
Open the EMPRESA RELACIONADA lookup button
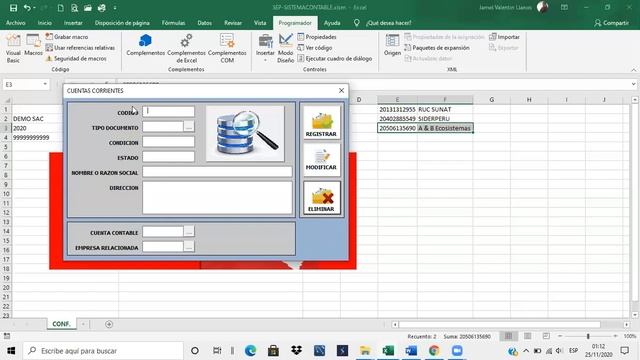[x=189, y=247]
